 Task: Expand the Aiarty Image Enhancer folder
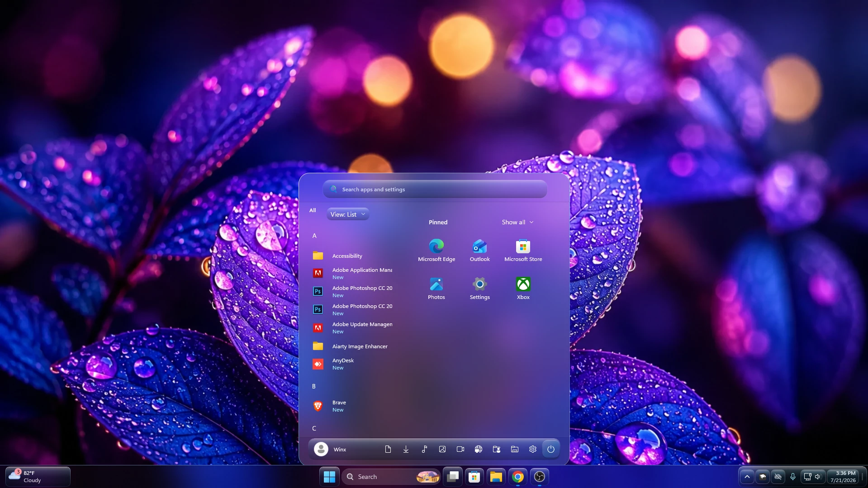pos(353,346)
